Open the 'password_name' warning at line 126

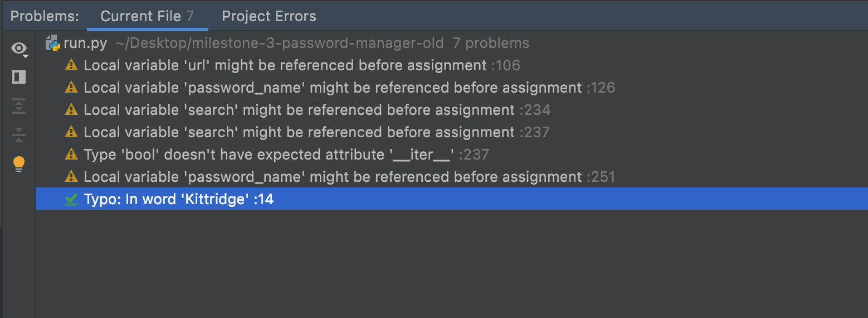click(x=333, y=88)
